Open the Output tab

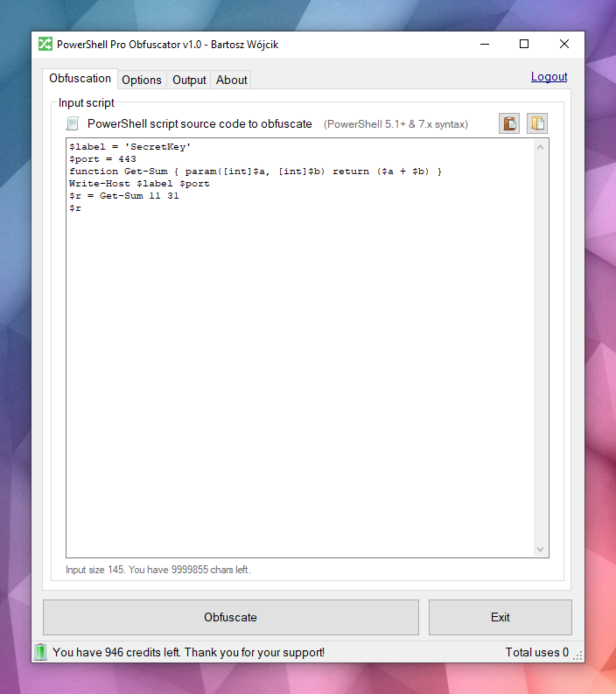(189, 81)
